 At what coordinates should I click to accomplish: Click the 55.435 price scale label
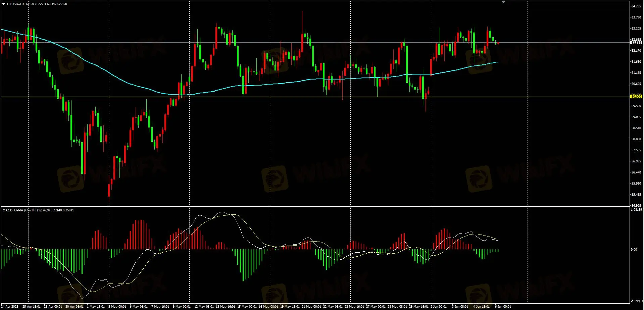point(636,195)
